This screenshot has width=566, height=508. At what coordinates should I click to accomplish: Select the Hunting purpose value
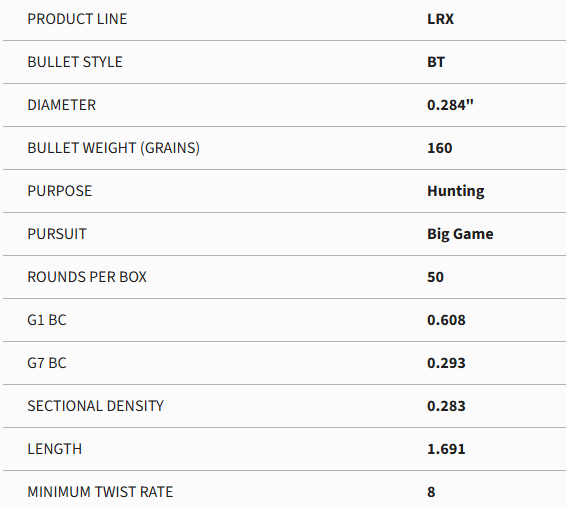pyautogui.click(x=456, y=191)
